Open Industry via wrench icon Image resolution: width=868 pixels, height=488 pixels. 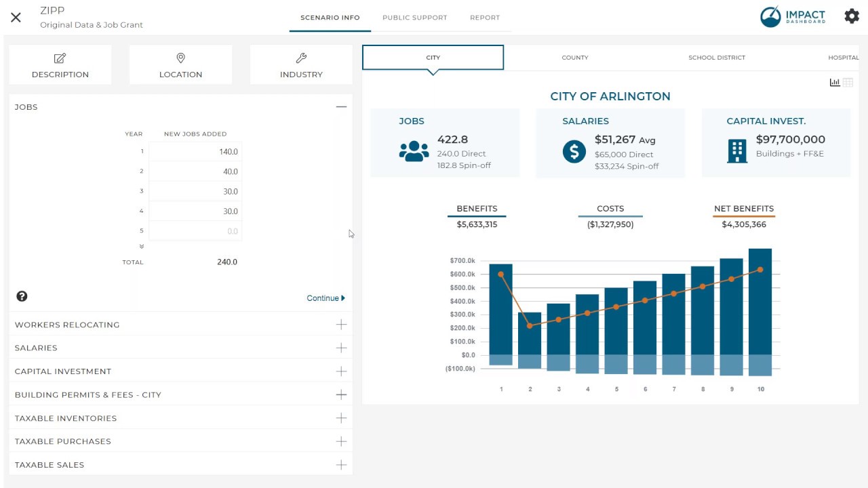point(301,58)
